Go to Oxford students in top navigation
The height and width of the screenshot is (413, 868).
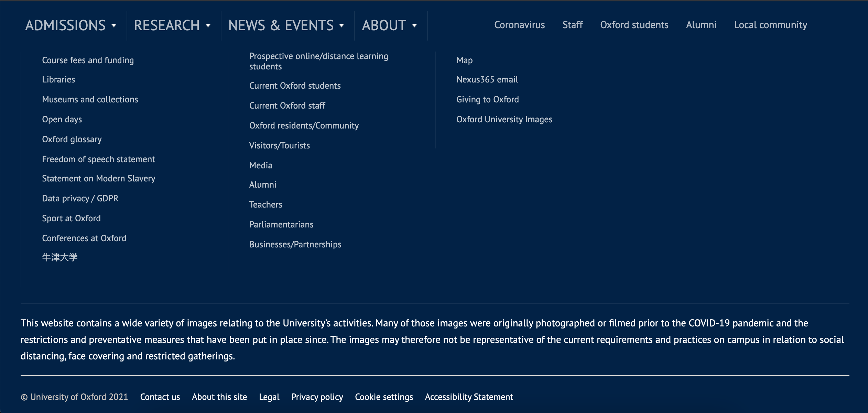point(634,25)
